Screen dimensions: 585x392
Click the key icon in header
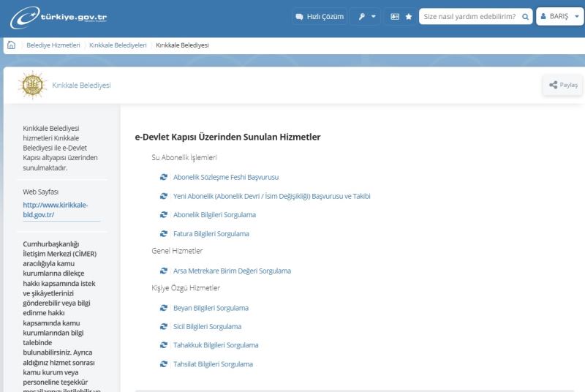pyautogui.click(x=361, y=16)
